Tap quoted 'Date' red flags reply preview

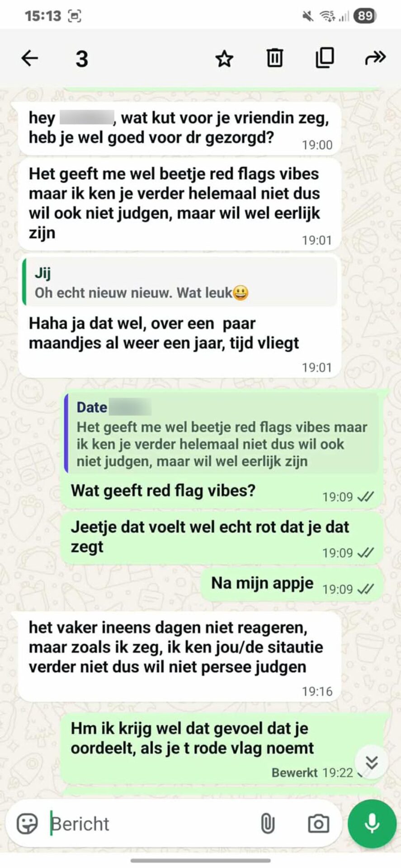221,434
